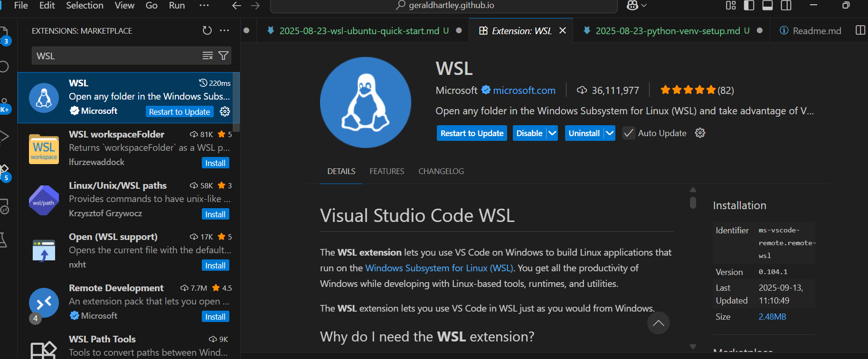This screenshot has height=359, width=868.
Task: Open the overflow menu after Run
Action: coord(204,6)
